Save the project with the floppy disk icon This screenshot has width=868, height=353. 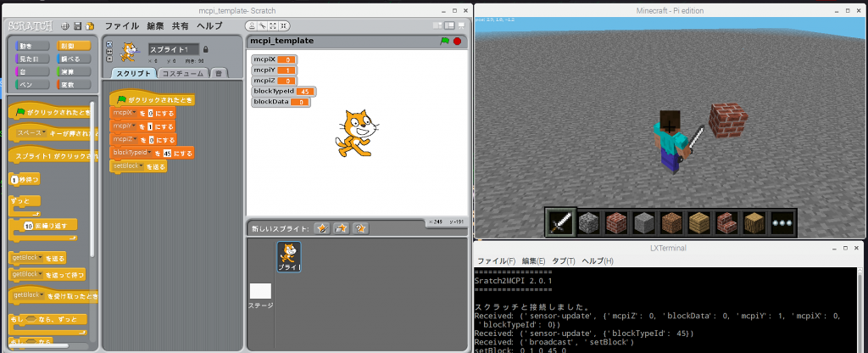(77, 26)
